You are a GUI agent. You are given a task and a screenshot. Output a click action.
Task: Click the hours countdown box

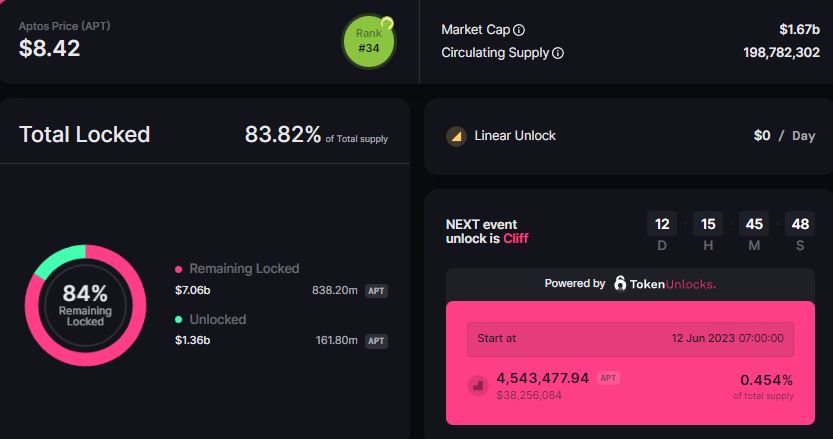point(707,224)
